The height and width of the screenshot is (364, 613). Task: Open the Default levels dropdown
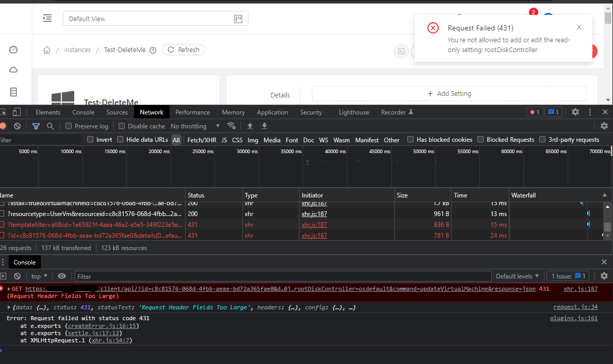[517, 276]
